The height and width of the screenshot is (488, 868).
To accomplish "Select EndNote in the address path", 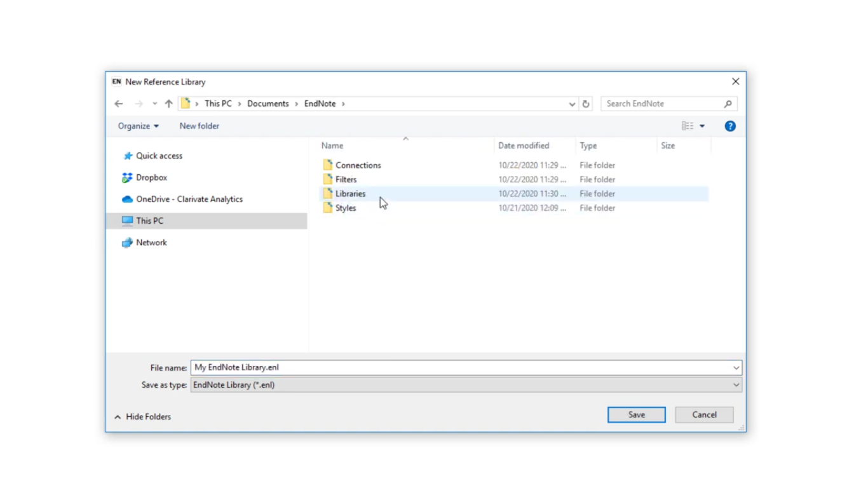I will point(320,104).
